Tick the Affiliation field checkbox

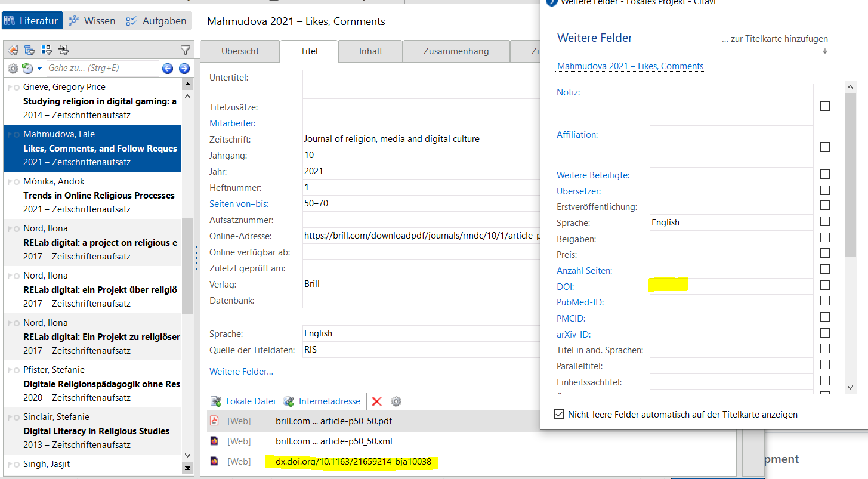click(825, 147)
